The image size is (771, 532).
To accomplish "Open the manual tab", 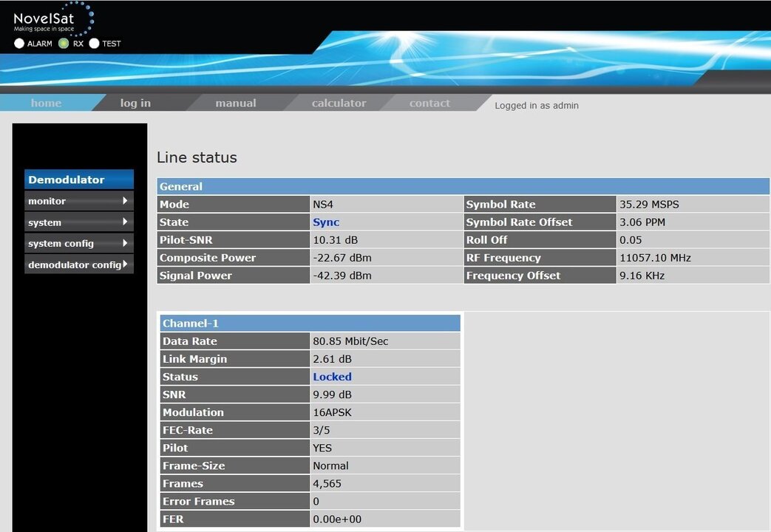I will click(236, 103).
